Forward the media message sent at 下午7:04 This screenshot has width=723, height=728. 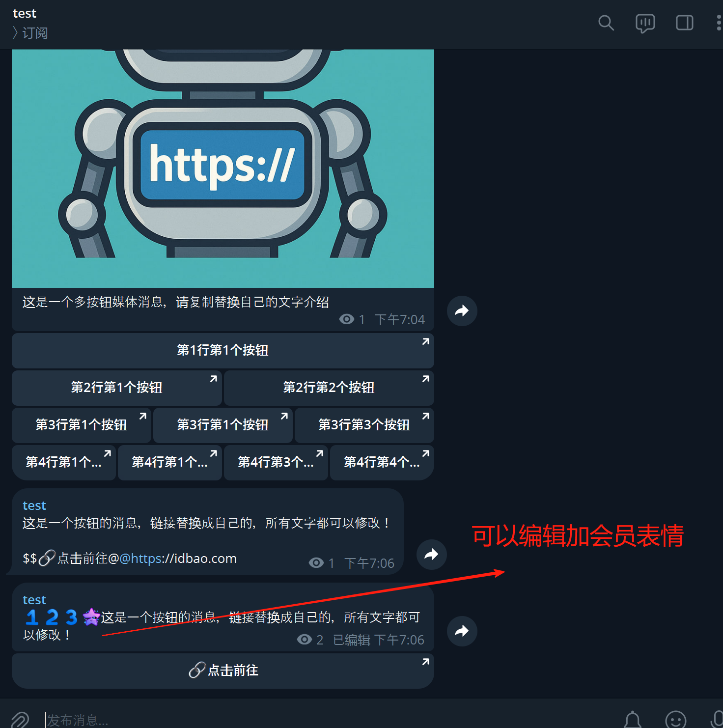pos(462,310)
